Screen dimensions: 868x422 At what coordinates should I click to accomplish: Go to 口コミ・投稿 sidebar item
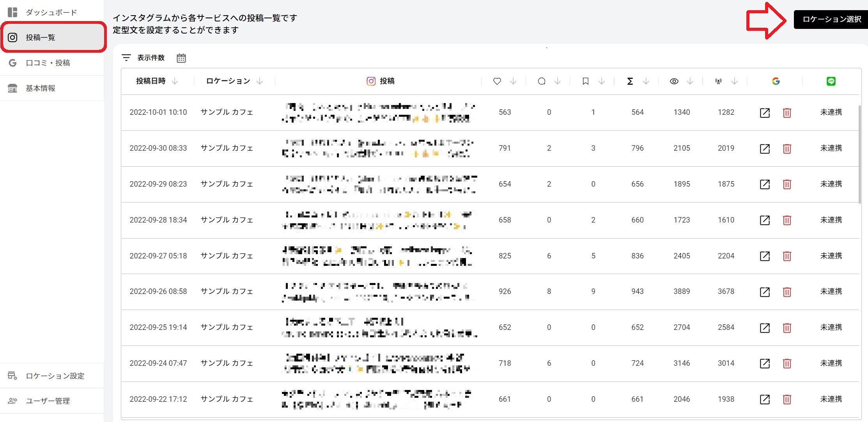(x=48, y=63)
